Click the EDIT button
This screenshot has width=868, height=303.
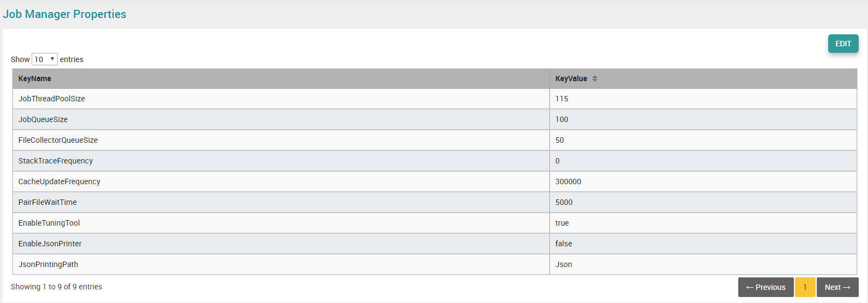(843, 44)
